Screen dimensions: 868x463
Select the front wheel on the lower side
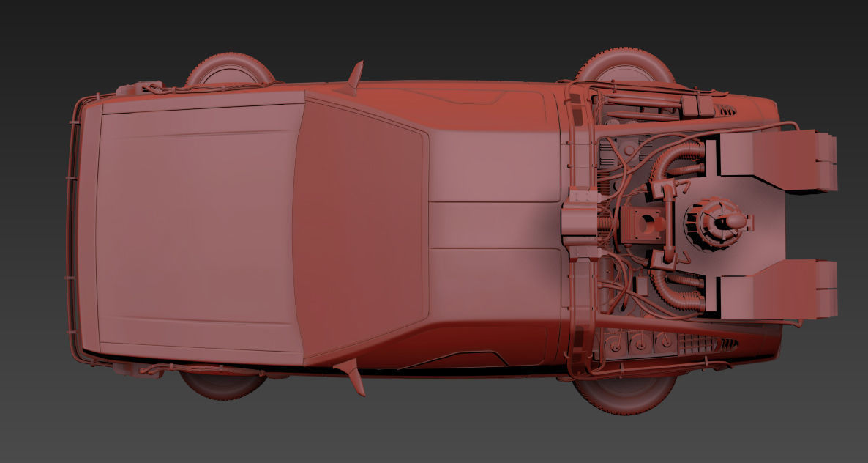pos(223,386)
